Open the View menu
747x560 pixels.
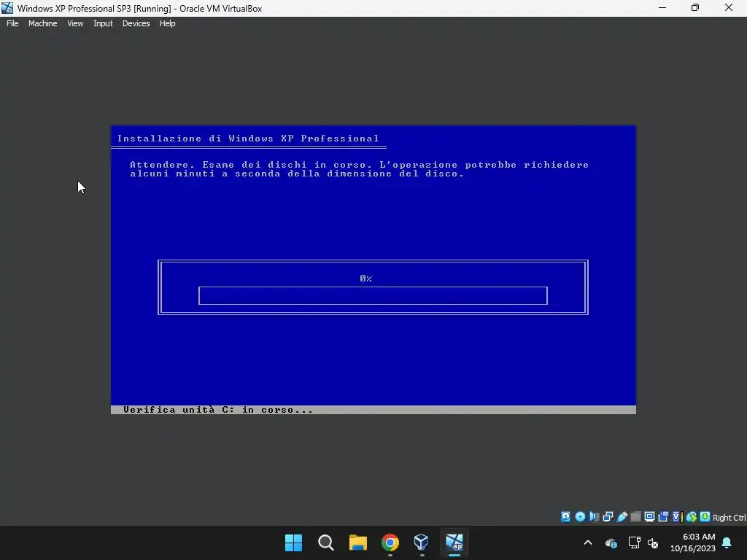(75, 23)
